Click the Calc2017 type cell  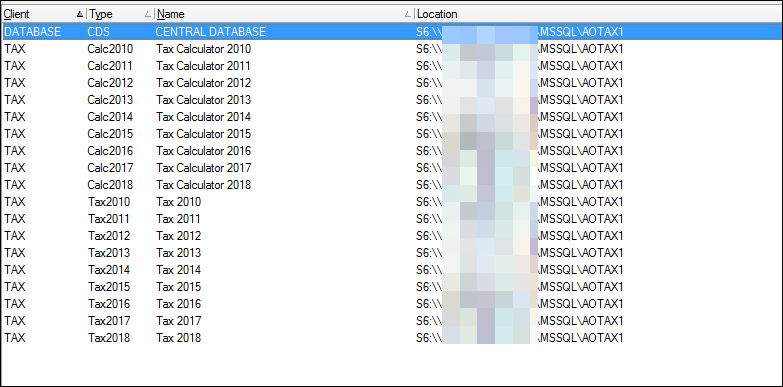click(x=110, y=168)
